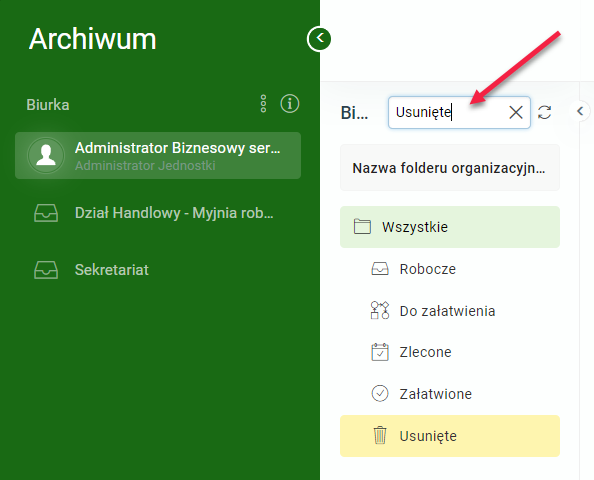
Task: Click the Załatwione checkmark icon
Action: 380,393
